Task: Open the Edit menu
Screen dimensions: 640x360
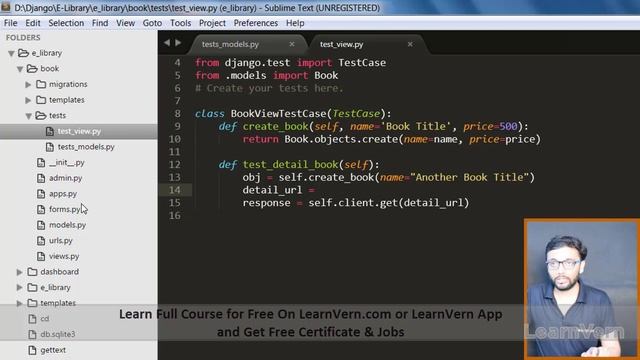Action: tap(33, 23)
